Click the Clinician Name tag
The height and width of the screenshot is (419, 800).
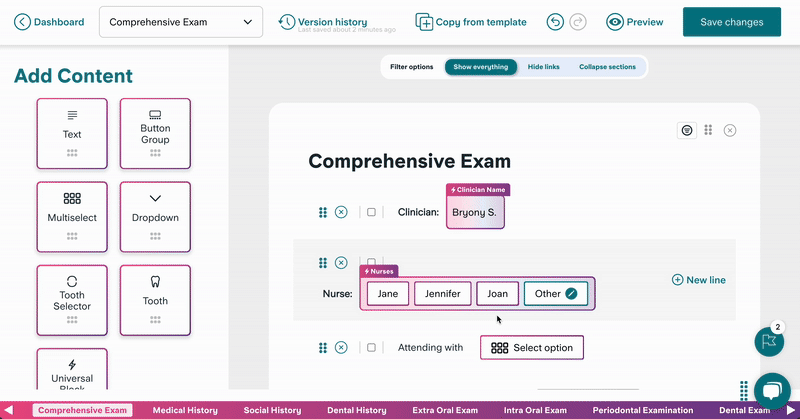(478, 190)
